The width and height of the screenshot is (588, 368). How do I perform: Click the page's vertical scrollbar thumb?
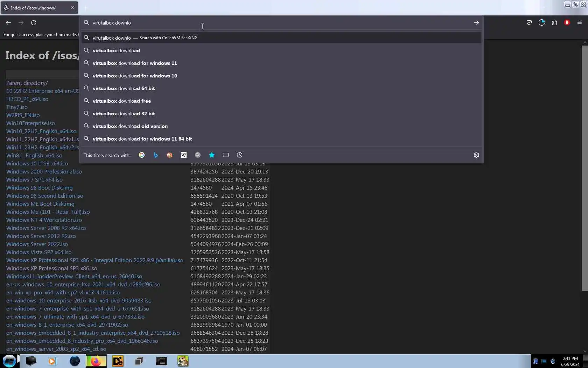point(585,168)
